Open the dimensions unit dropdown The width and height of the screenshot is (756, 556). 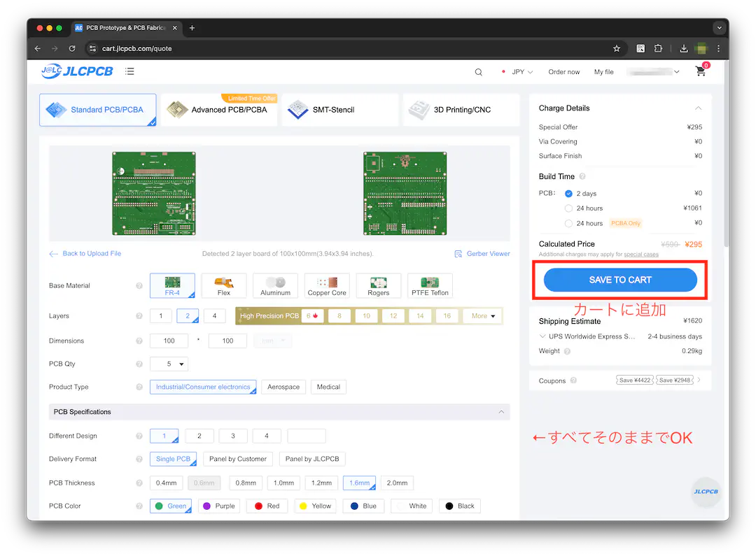[x=273, y=341]
